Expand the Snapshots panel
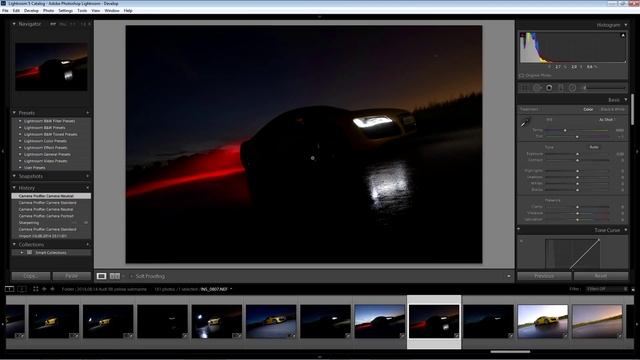The image size is (640, 360). (x=14, y=176)
